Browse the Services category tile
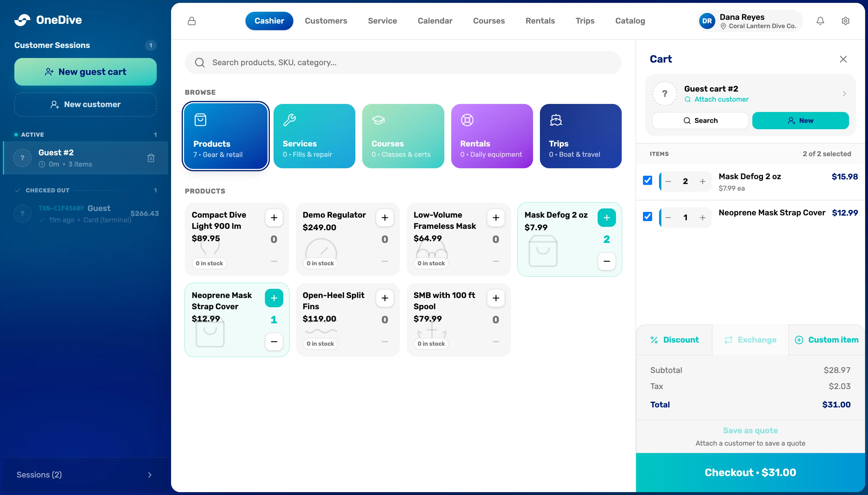Screen dimensions: 868x495 [314, 136]
